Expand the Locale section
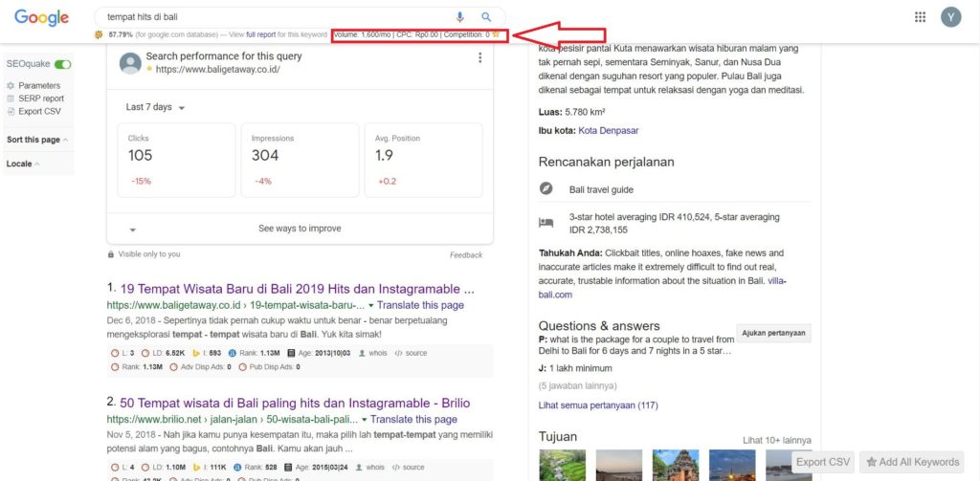 (x=23, y=164)
